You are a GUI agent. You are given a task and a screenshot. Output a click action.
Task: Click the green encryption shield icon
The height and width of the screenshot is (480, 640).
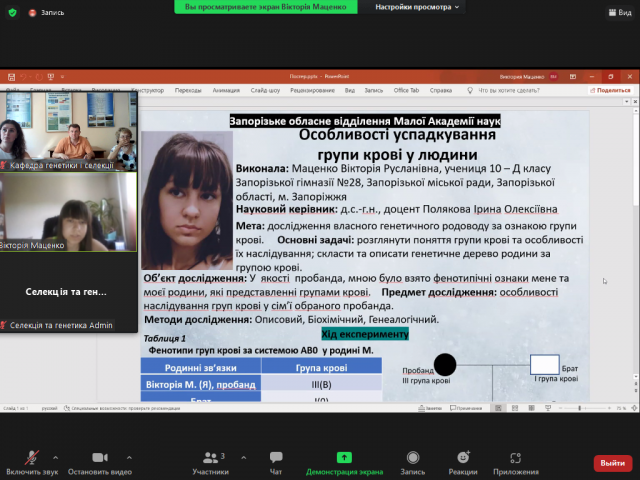[12, 12]
